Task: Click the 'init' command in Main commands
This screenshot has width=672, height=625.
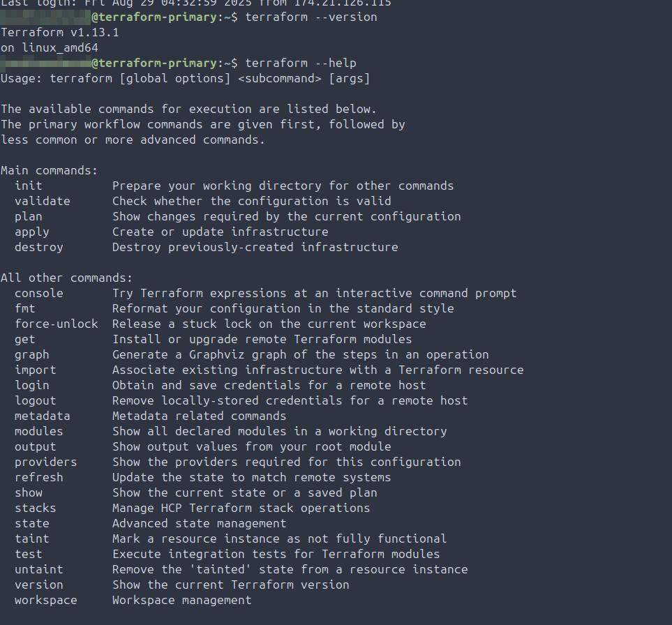Action: click(29, 186)
